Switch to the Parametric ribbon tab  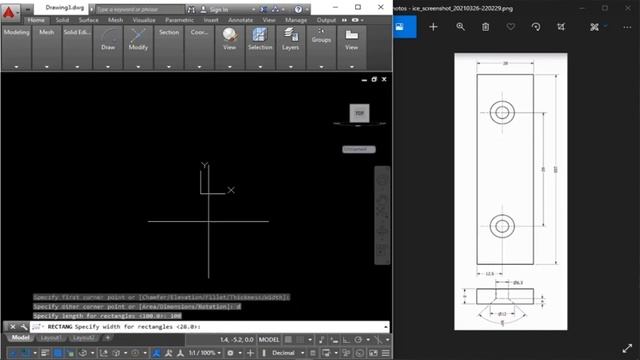(x=179, y=20)
